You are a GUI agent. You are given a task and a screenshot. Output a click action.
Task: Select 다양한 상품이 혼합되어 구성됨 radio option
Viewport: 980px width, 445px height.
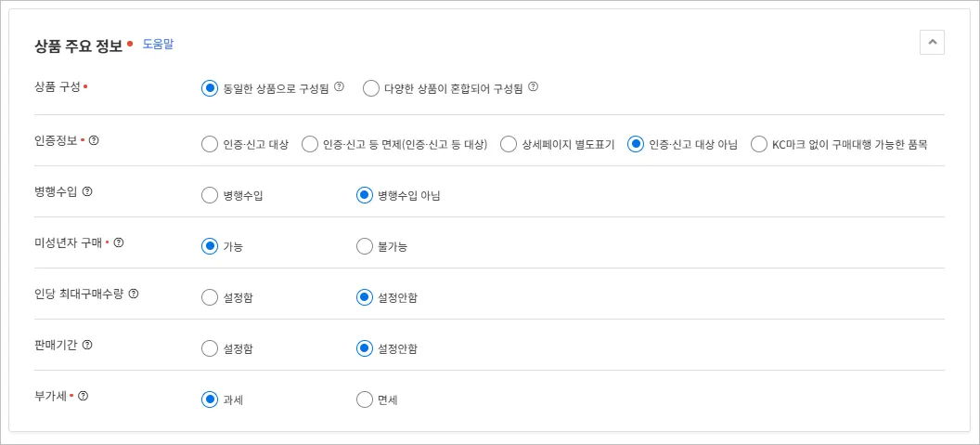[x=371, y=88]
